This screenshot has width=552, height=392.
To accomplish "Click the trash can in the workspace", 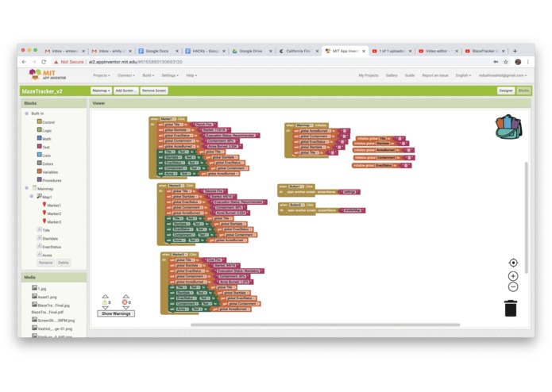I will pos(511,308).
